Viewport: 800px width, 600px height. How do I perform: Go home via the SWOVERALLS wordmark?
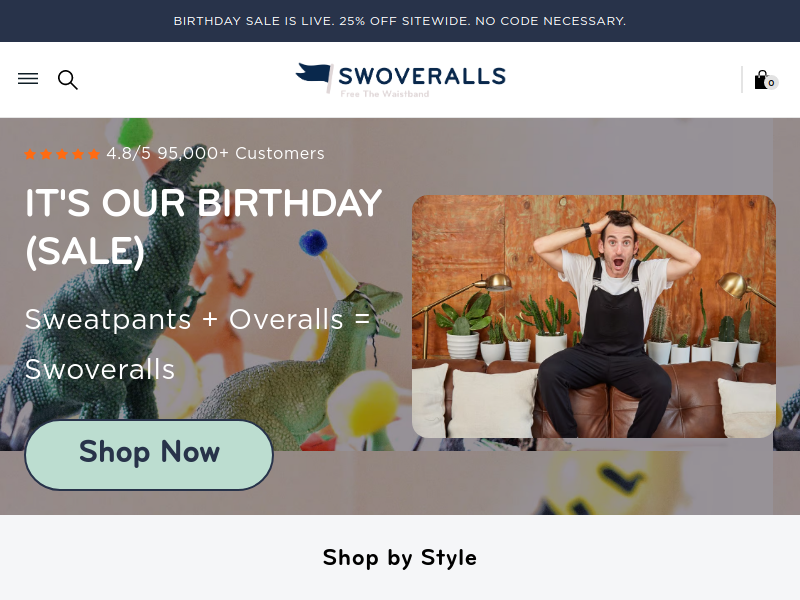tap(422, 76)
